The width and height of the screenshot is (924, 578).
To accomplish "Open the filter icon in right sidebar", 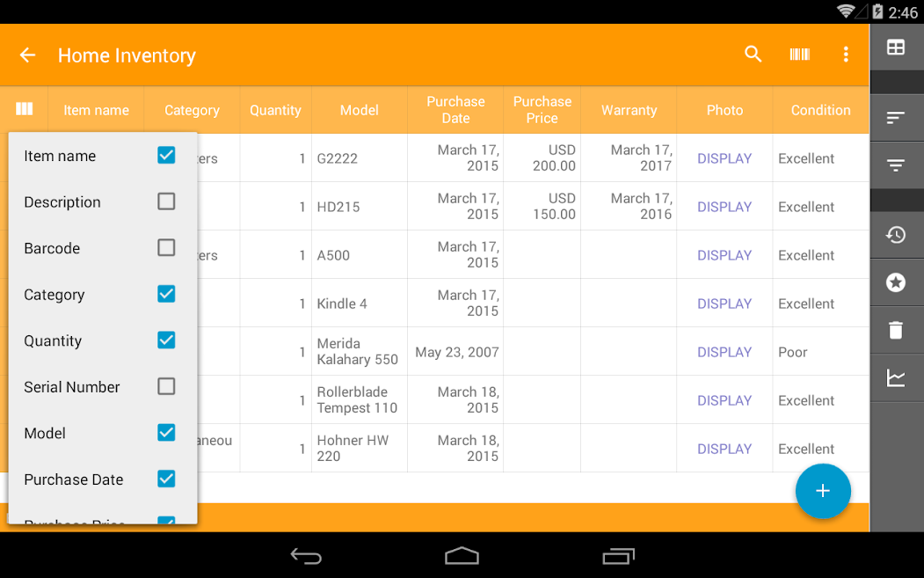I will click(896, 165).
